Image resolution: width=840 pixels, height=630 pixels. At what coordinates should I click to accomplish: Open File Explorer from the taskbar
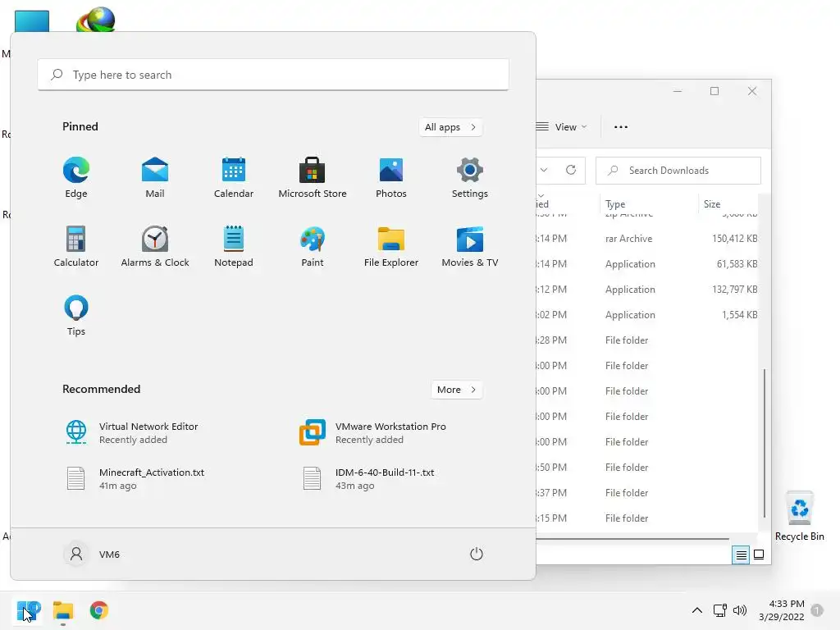pos(63,610)
